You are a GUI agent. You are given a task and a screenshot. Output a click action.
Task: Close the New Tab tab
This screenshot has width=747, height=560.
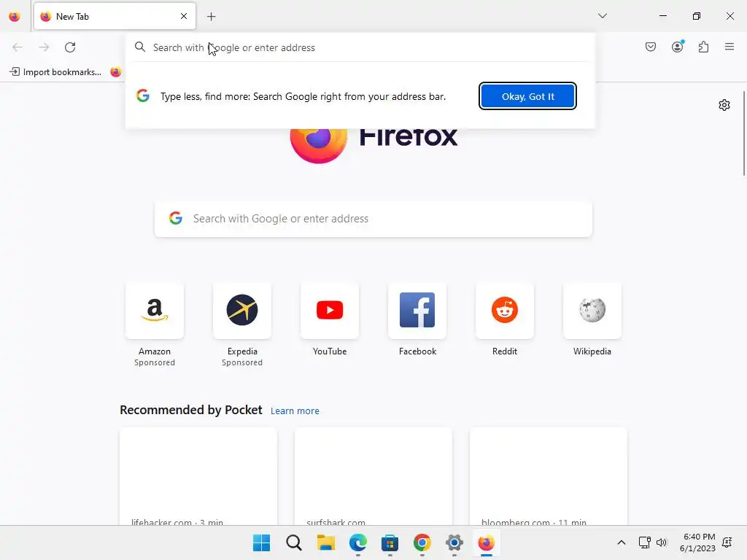(x=183, y=16)
